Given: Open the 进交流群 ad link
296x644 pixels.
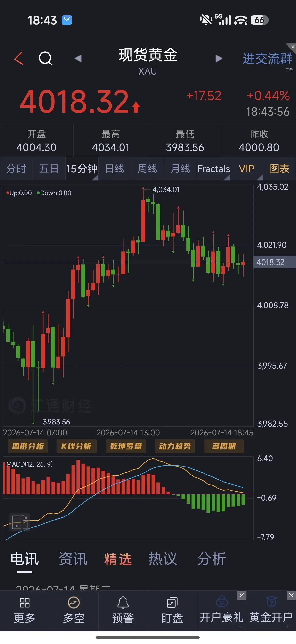Looking at the screenshot, I should (267, 59).
